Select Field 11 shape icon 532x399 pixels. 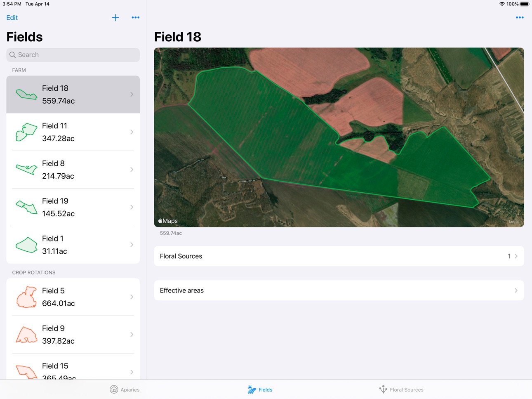click(26, 132)
